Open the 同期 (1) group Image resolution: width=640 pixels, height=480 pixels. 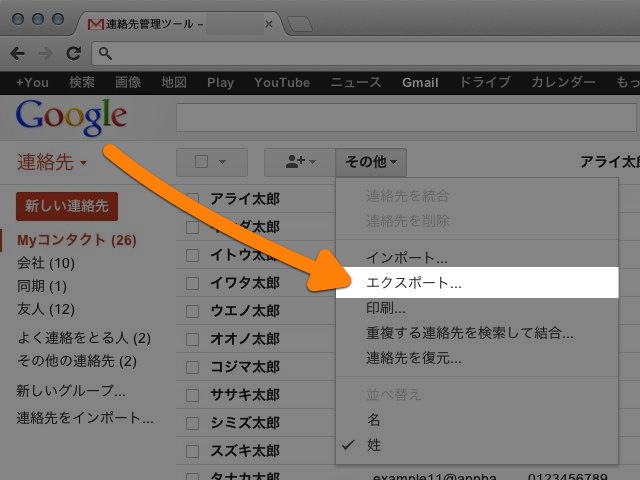[x=42, y=286]
